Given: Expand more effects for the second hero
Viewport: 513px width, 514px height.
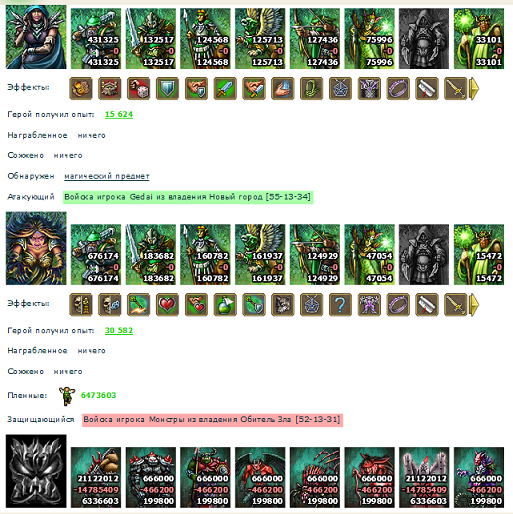Looking at the screenshot, I should click(x=474, y=304).
